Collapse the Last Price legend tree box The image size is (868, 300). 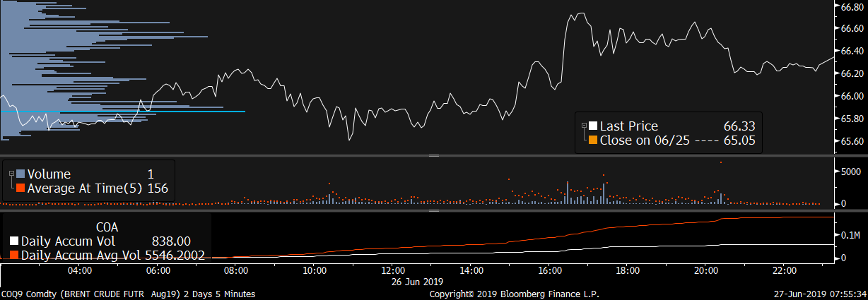tap(584, 126)
